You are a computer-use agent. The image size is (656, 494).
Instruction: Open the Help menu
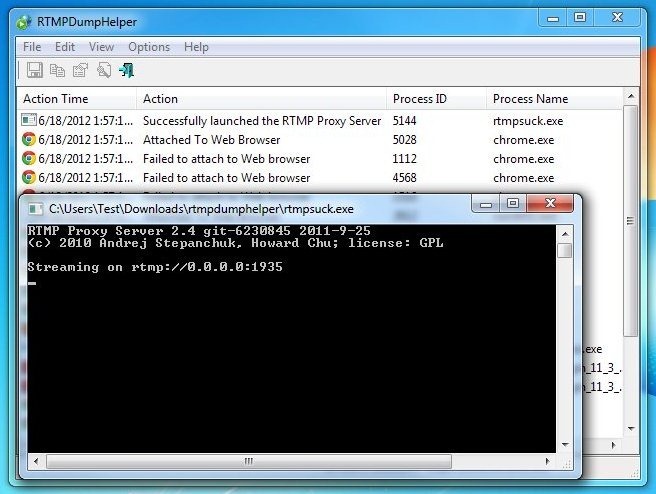click(x=196, y=47)
